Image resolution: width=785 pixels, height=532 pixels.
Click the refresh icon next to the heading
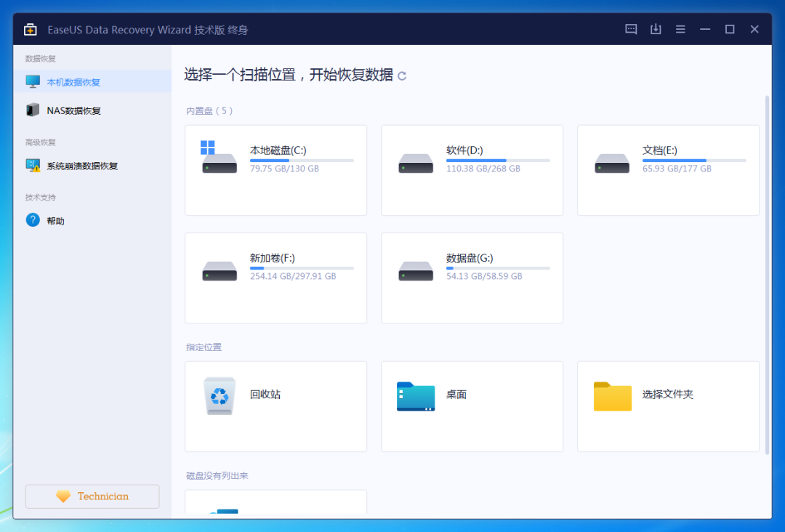pos(401,76)
